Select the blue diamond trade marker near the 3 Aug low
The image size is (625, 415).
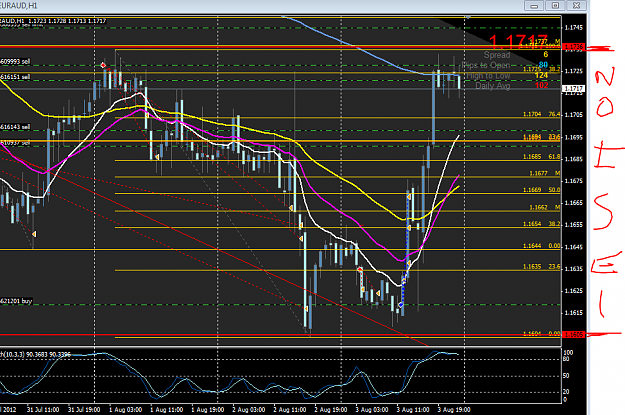point(401,305)
